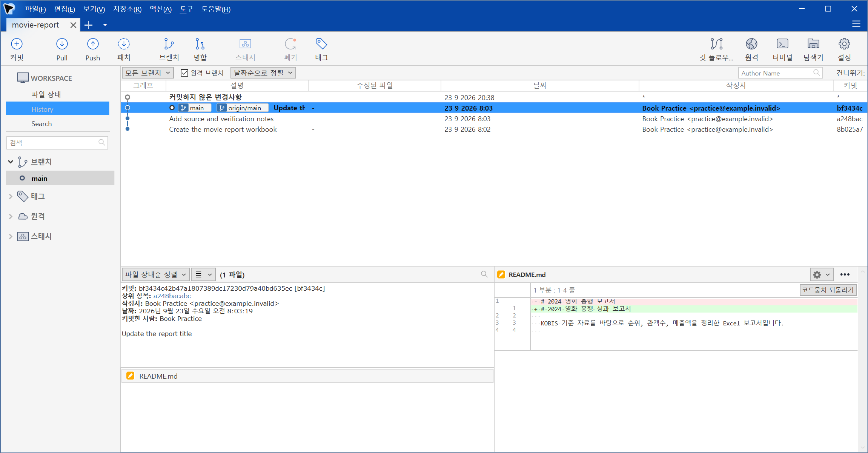
Task: Open the View (보기) menu
Action: coord(94,9)
